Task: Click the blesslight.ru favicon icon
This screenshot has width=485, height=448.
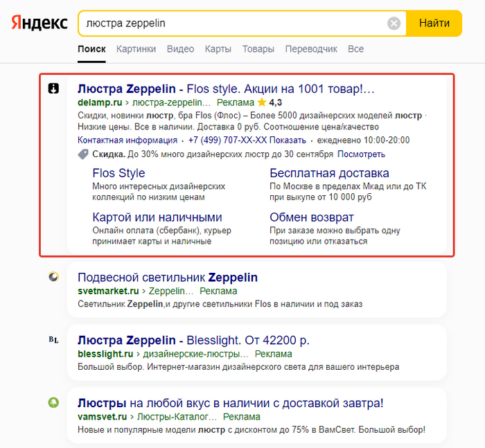Action: click(x=53, y=340)
